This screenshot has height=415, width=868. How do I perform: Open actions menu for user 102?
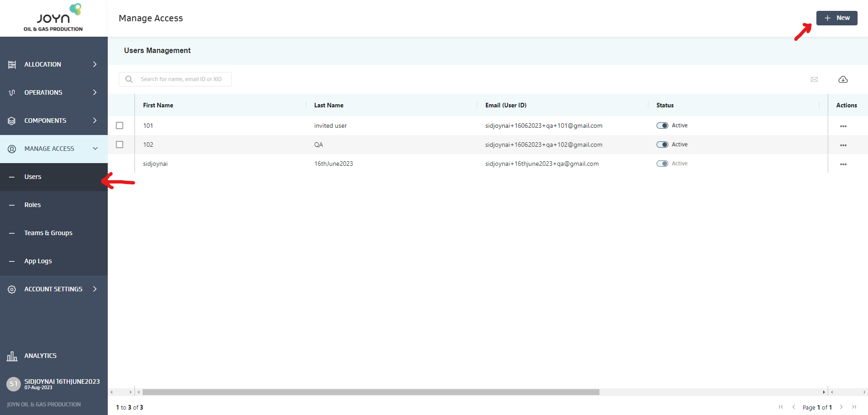point(843,145)
